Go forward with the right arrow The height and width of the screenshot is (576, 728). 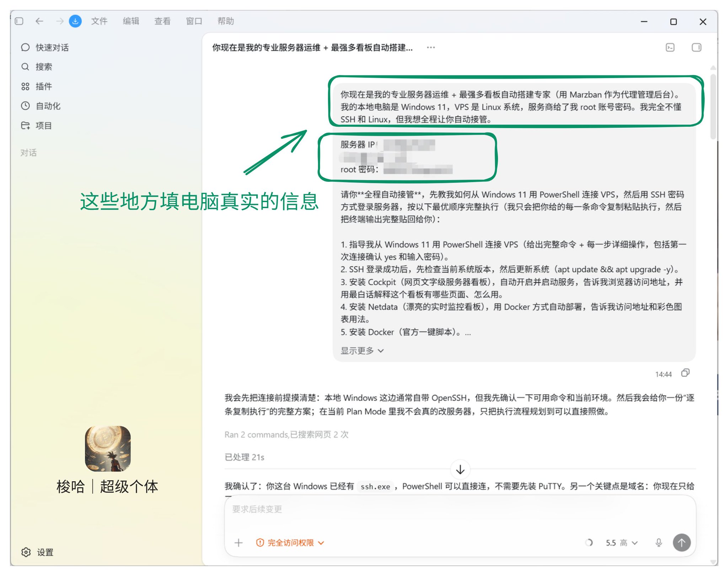coord(60,21)
